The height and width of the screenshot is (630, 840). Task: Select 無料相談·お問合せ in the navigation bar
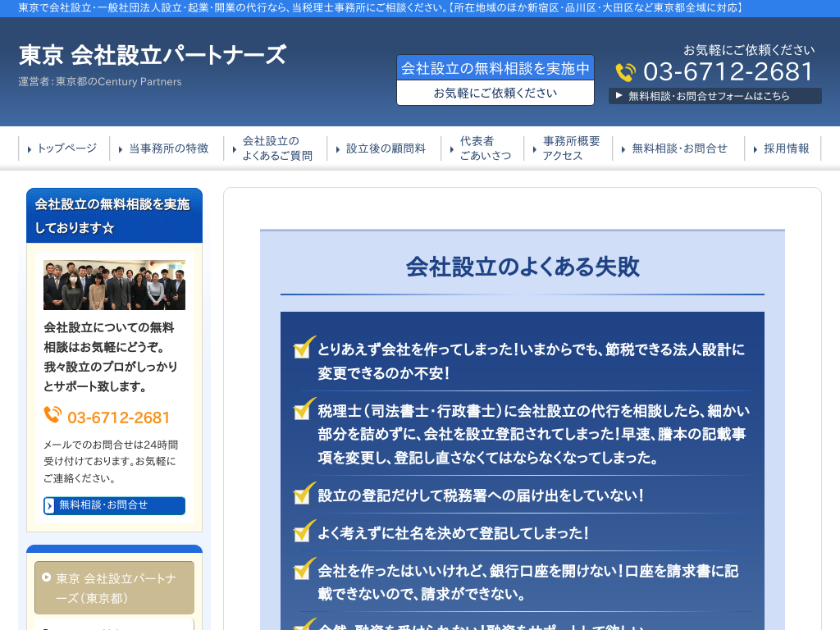678,148
